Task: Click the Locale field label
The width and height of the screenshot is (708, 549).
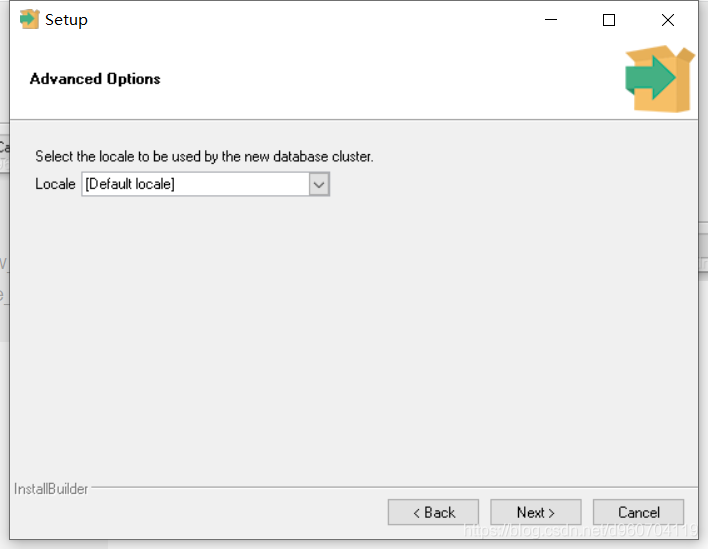Action: pos(55,184)
